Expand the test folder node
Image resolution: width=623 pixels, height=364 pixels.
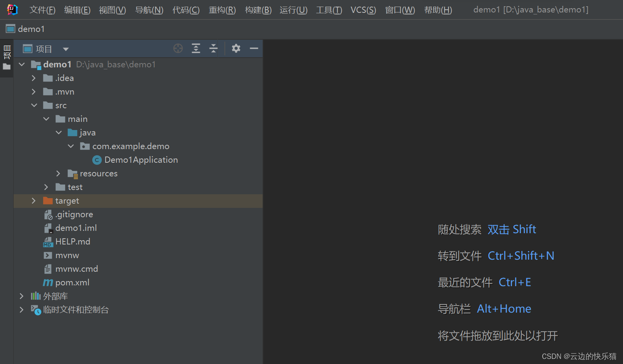tap(46, 187)
